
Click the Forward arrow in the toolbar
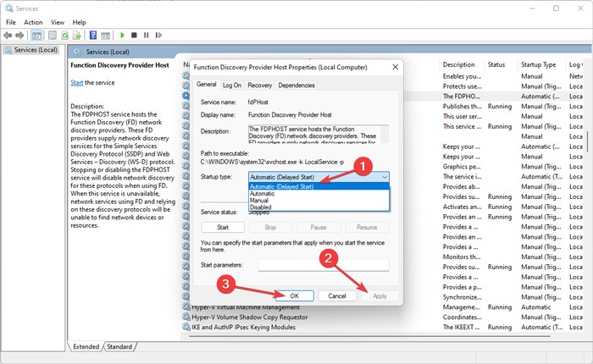(x=19, y=36)
